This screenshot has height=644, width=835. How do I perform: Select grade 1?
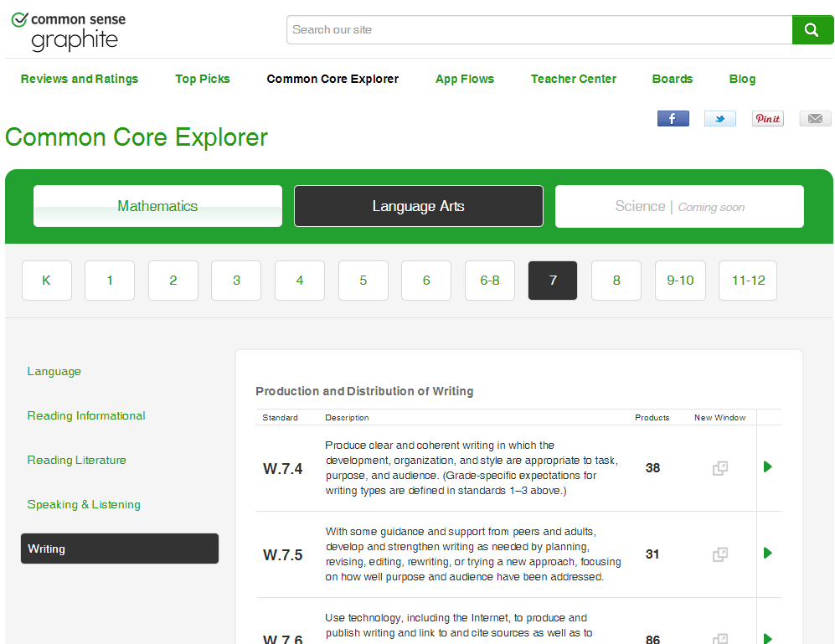pos(110,281)
